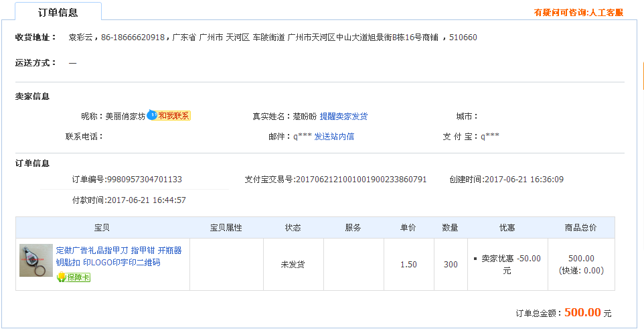Click the green 保障卡 guarantee badge

coord(74,277)
